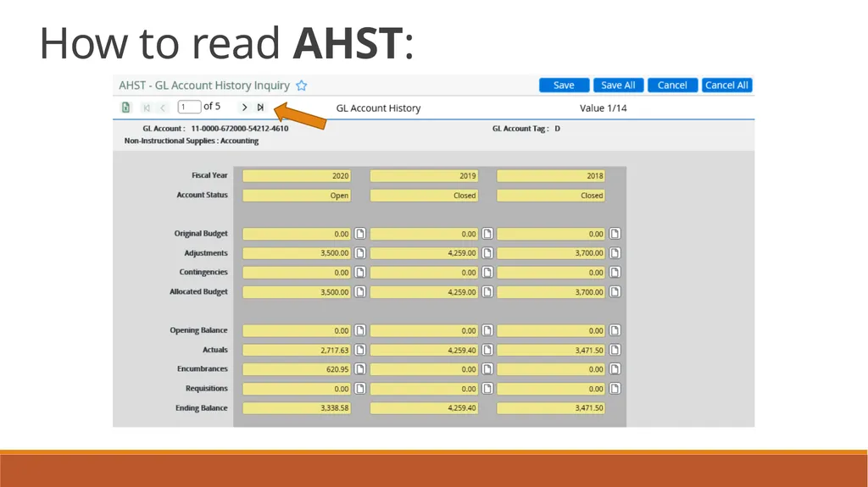The height and width of the screenshot is (487, 868).
Task: Click the Account Status Open field
Action: 297,196
